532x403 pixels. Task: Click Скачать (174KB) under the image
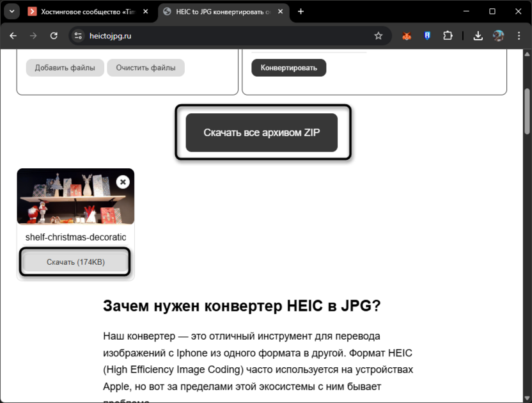(74, 262)
